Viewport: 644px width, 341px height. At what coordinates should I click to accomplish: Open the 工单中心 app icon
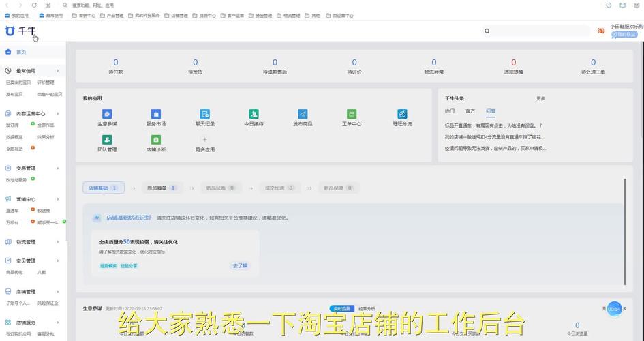[352, 114]
